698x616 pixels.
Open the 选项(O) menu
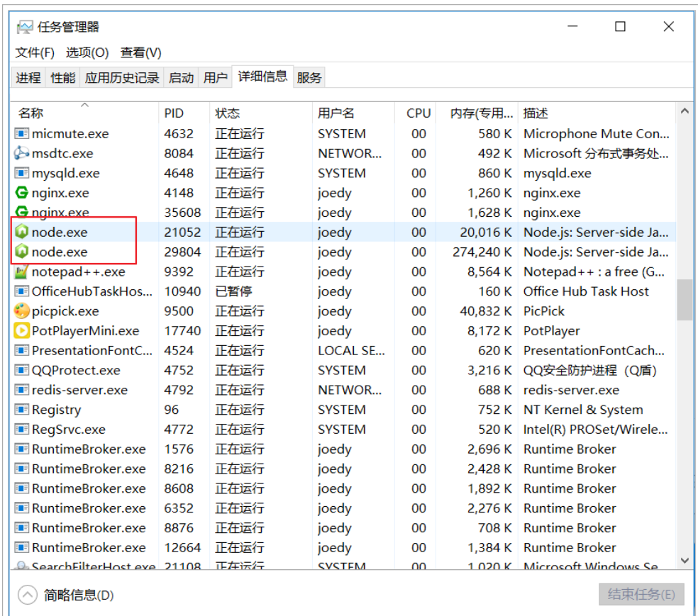(87, 52)
